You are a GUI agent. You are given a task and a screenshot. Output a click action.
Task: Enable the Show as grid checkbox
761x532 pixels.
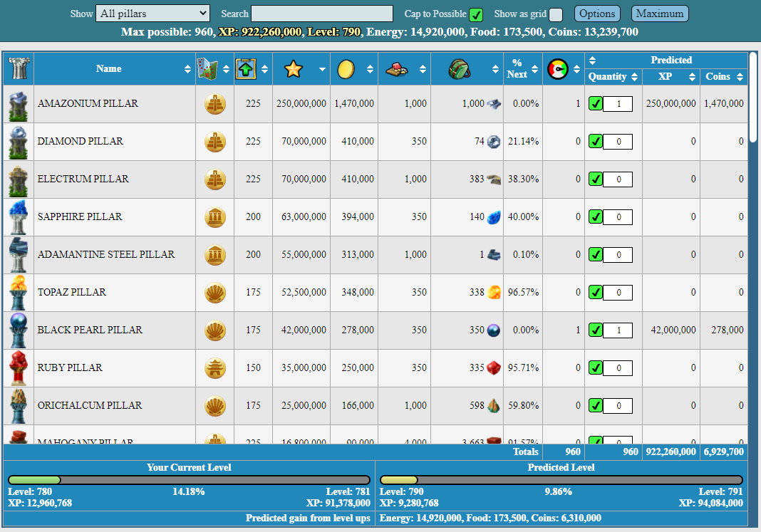click(556, 15)
